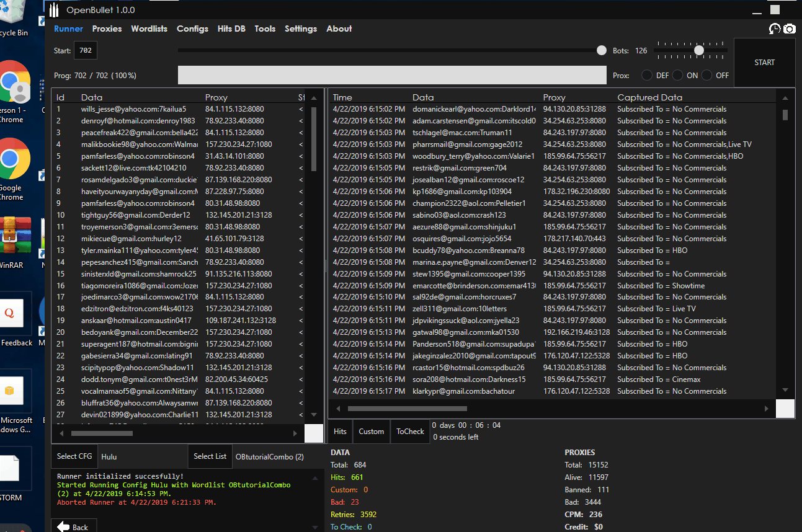The width and height of the screenshot is (802, 532).
Task: Open the WinRAR desktop icon
Action: (16, 242)
